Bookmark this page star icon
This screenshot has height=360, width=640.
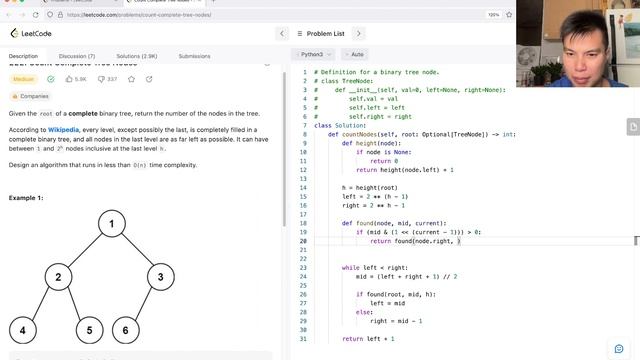tap(509, 15)
